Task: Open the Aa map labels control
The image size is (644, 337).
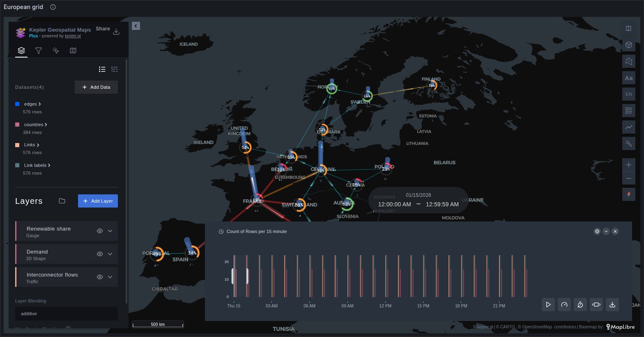Action: [x=628, y=78]
